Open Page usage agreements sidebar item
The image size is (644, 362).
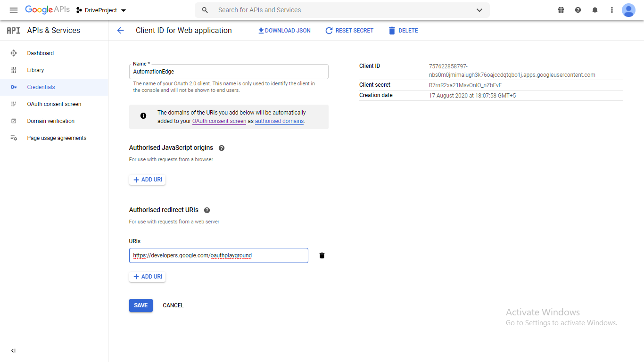tap(54, 138)
